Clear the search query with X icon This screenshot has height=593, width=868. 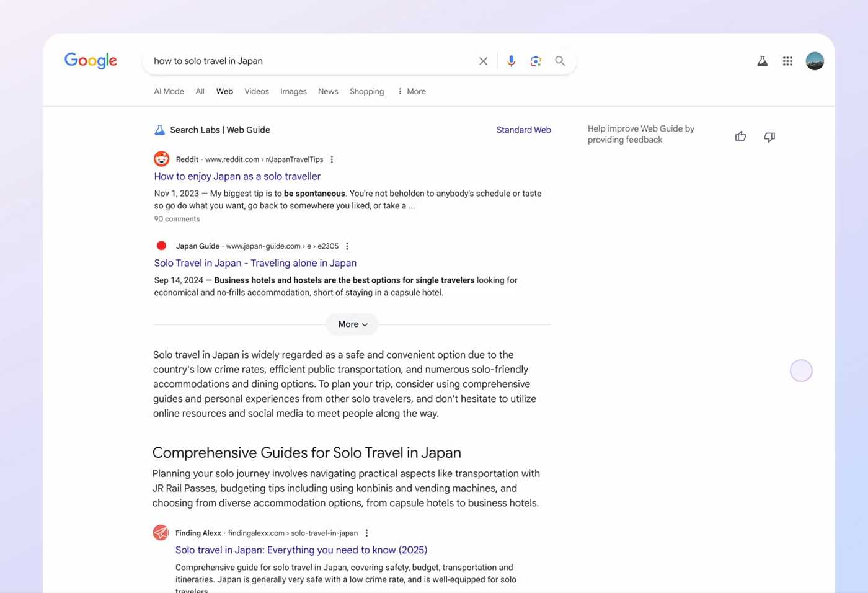(483, 61)
